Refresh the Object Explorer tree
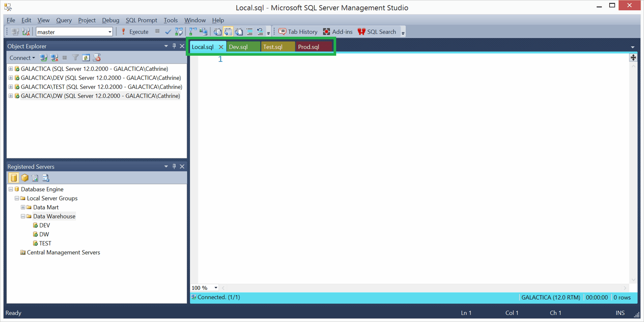The image size is (644, 322). (x=86, y=58)
